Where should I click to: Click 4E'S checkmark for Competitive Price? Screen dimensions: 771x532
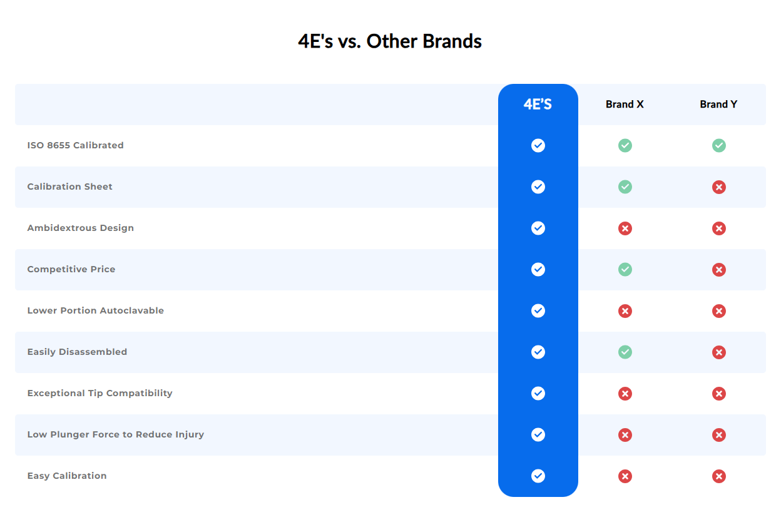point(538,269)
